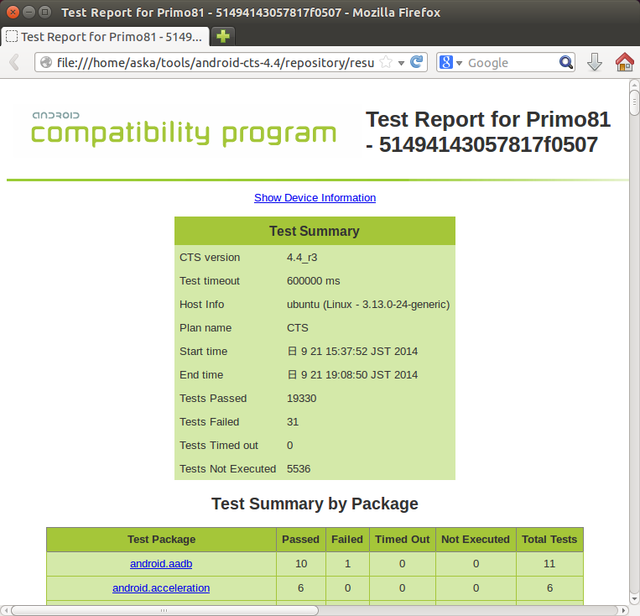
Task: Click the horizontal scrollbar right arrow
Action: (x=624, y=610)
